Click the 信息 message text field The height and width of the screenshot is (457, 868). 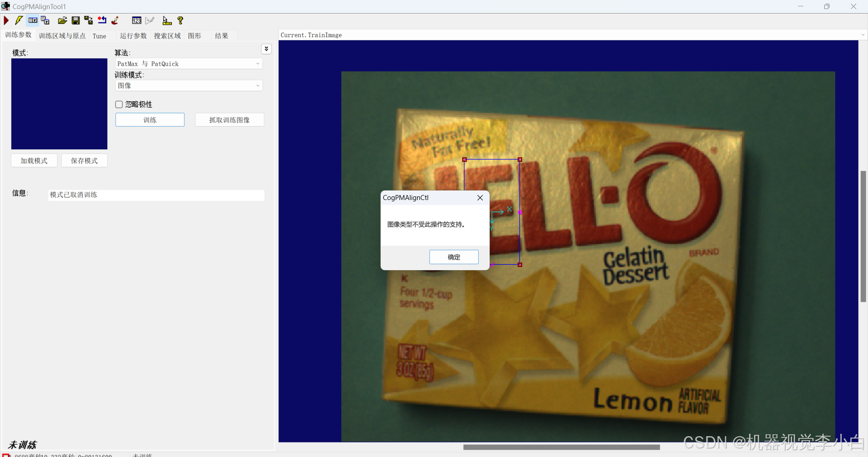156,195
